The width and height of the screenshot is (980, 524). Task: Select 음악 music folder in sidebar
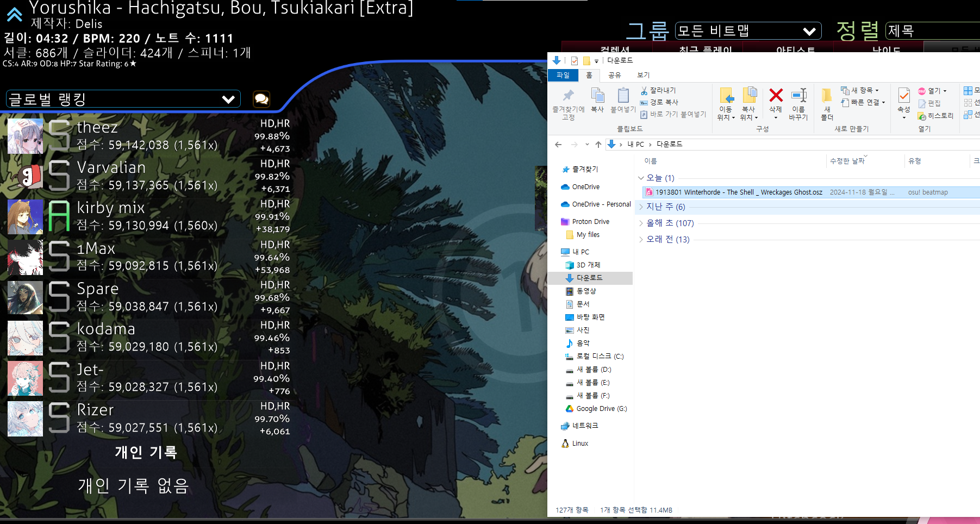(x=578, y=344)
